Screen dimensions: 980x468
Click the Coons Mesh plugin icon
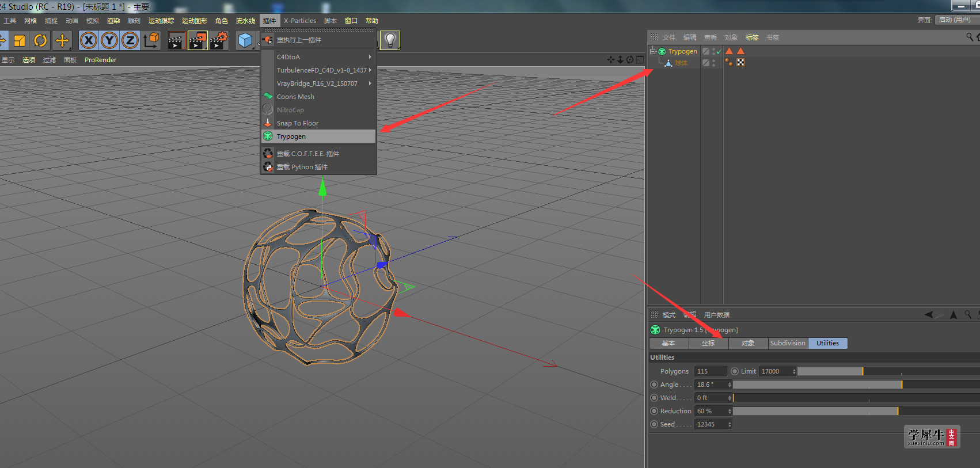click(268, 97)
